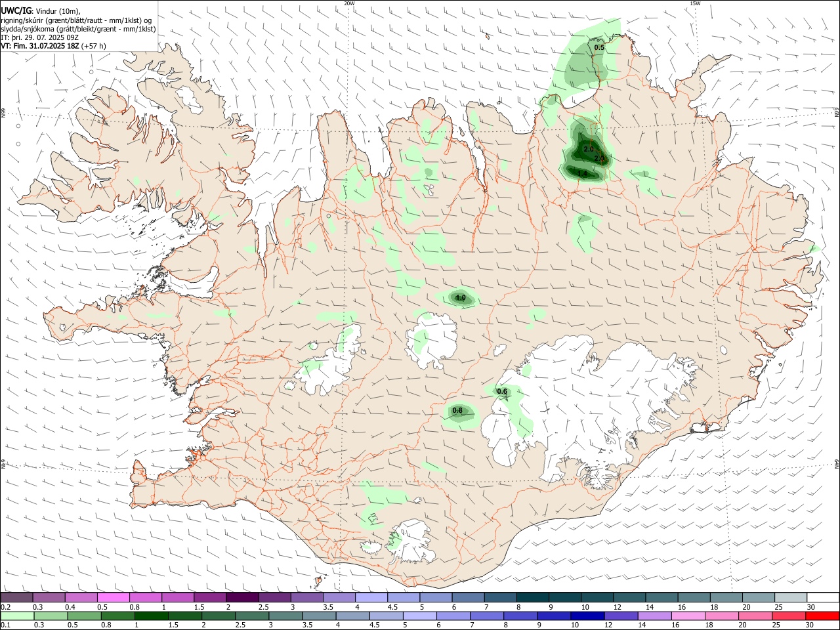The height and width of the screenshot is (630, 840).
Task: Pick the dark teal 8 swatch, top legend row
Action: click(533, 598)
